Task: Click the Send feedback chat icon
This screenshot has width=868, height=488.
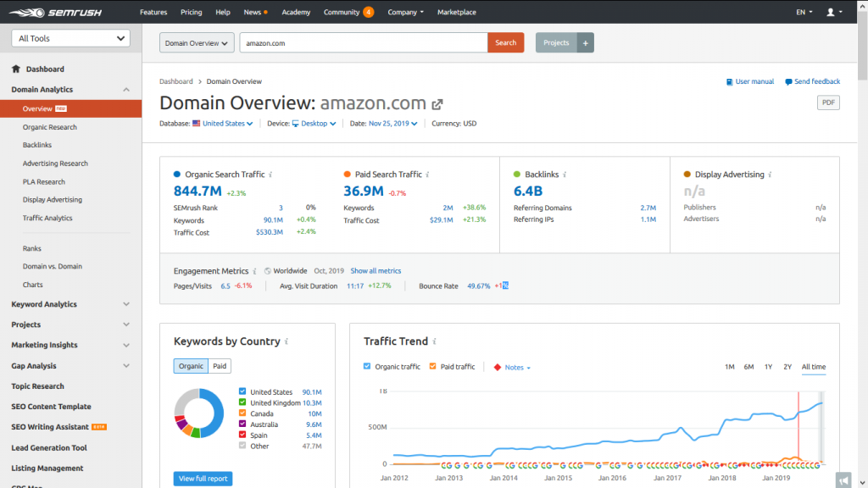Action: coord(788,82)
